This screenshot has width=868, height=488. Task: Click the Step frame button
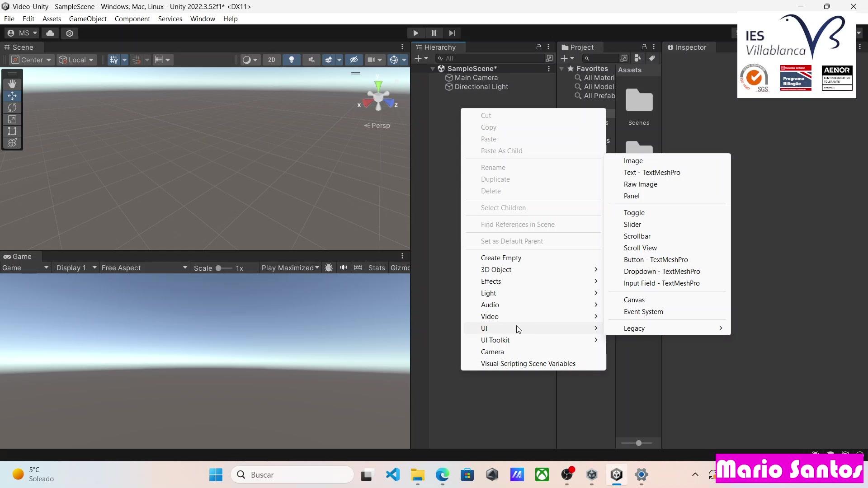(452, 33)
